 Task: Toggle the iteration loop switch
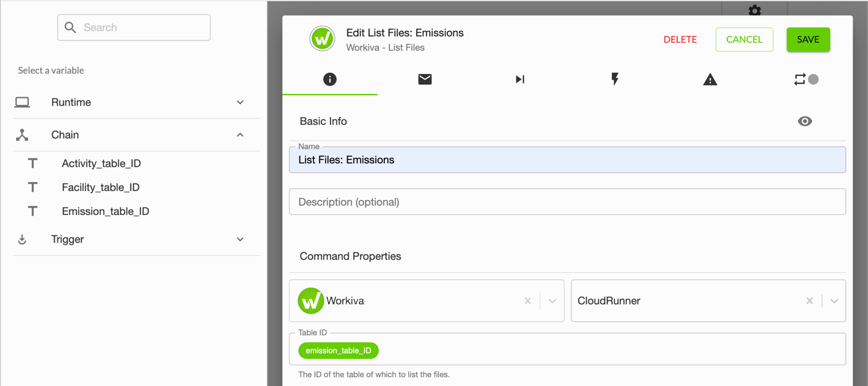click(x=806, y=79)
